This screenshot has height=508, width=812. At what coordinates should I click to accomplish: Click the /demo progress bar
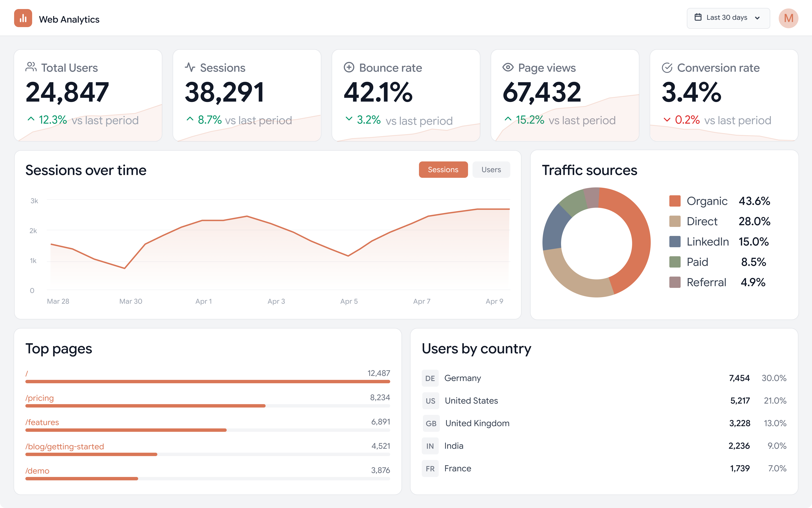coord(208,478)
